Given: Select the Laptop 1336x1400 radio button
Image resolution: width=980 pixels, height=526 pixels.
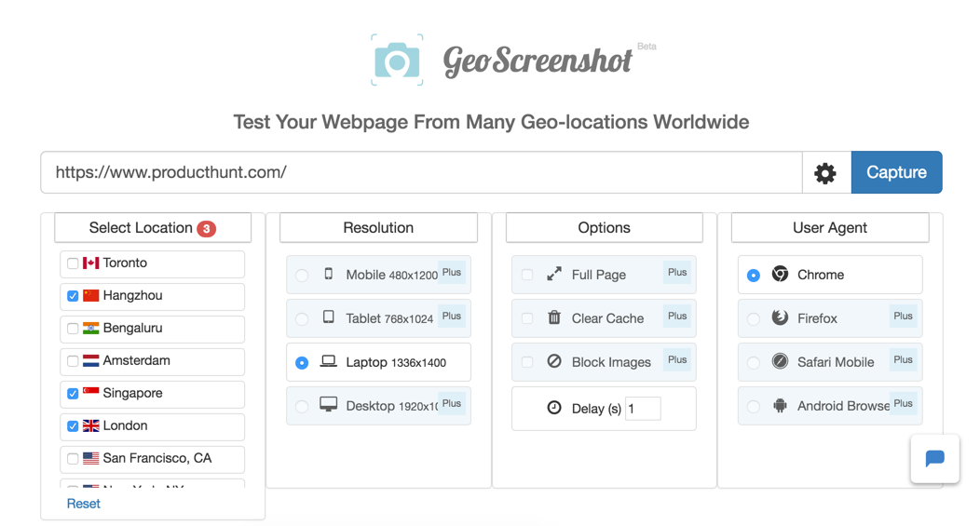Looking at the screenshot, I should [302, 363].
